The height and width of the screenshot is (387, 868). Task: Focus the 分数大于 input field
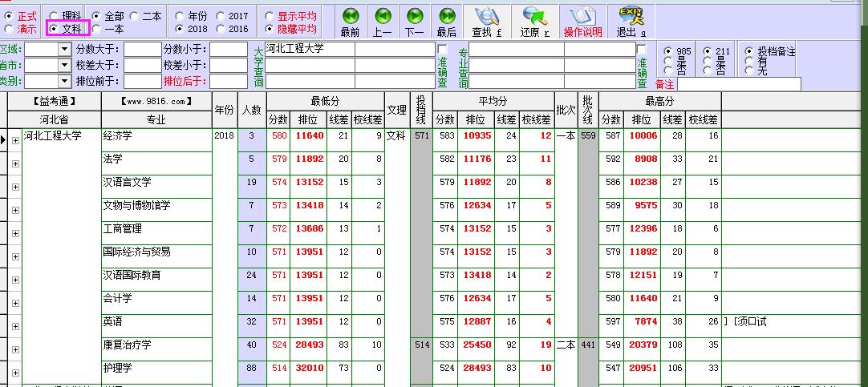click(142, 49)
